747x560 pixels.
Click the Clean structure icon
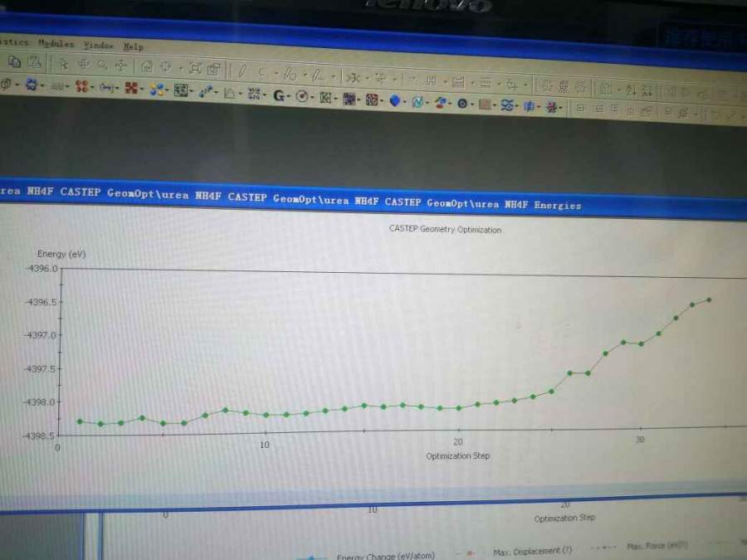click(x=353, y=77)
